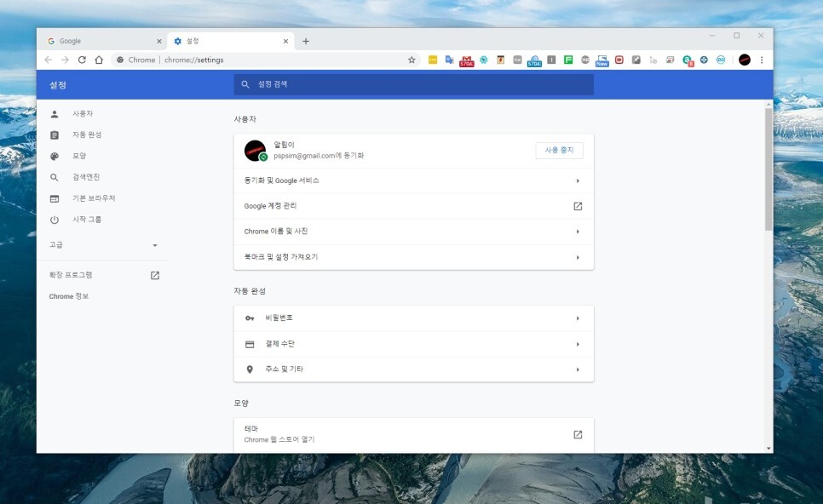Click the yellow square extension icon

pos(433,60)
